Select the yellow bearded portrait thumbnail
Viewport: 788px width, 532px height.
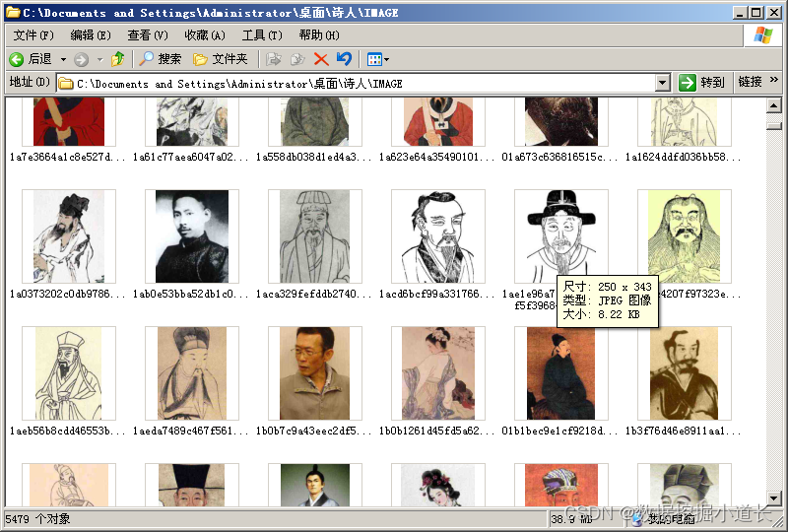[x=685, y=236]
